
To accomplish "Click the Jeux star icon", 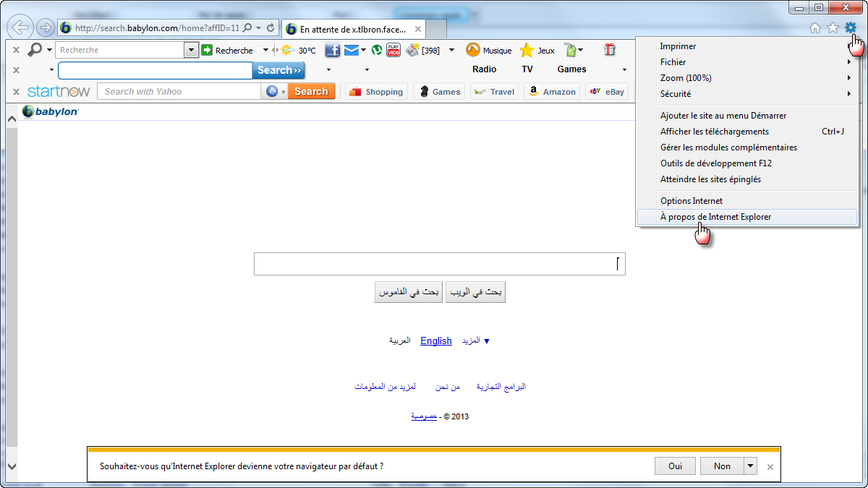I will click(x=537, y=51).
